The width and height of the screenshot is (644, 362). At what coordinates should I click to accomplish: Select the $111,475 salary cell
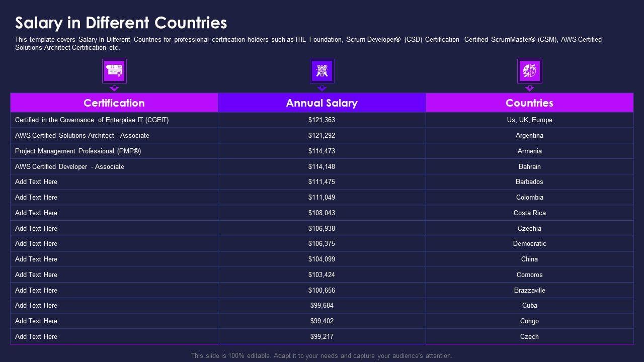pyautogui.click(x=322, y=182)
